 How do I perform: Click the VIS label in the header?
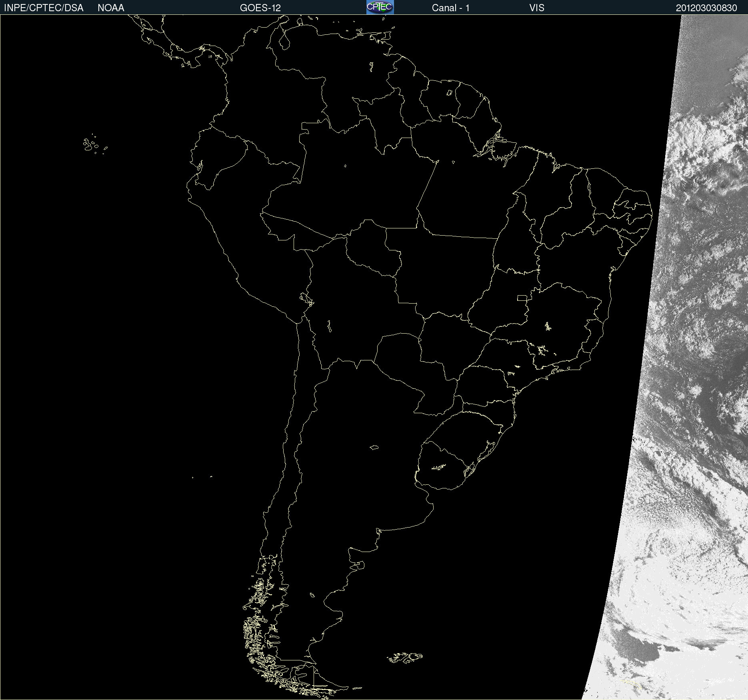coord(537,8)
